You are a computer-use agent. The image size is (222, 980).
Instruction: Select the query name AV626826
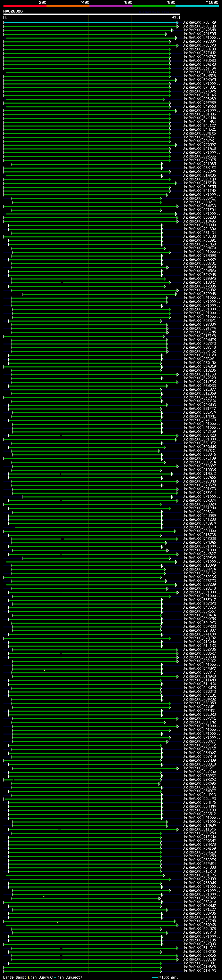pos(13,11)
